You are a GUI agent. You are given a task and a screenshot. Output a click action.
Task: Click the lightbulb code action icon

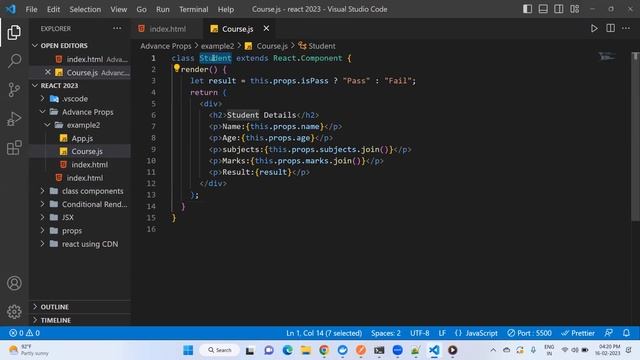177,68
